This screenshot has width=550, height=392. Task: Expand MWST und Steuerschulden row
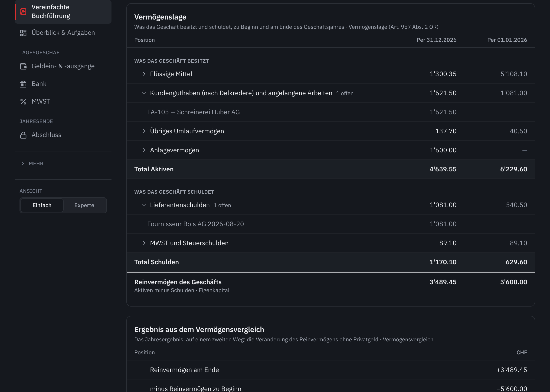click(144, 243)
